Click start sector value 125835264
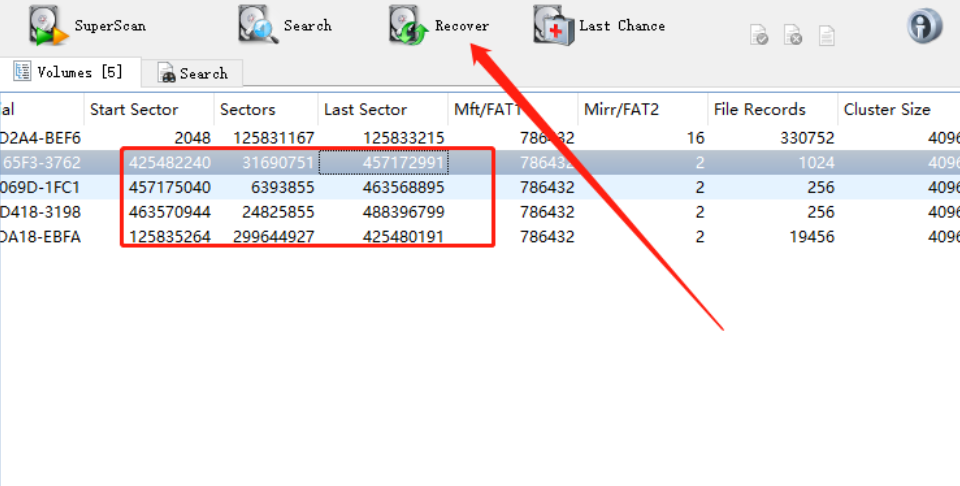This screenshot has width=960, height=486. point(170,236)
